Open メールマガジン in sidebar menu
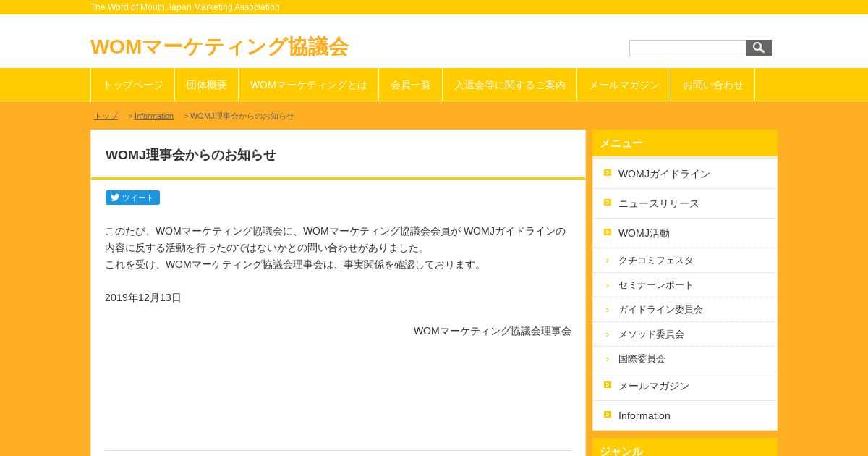The image size is (868, 456). click(685, 386)
